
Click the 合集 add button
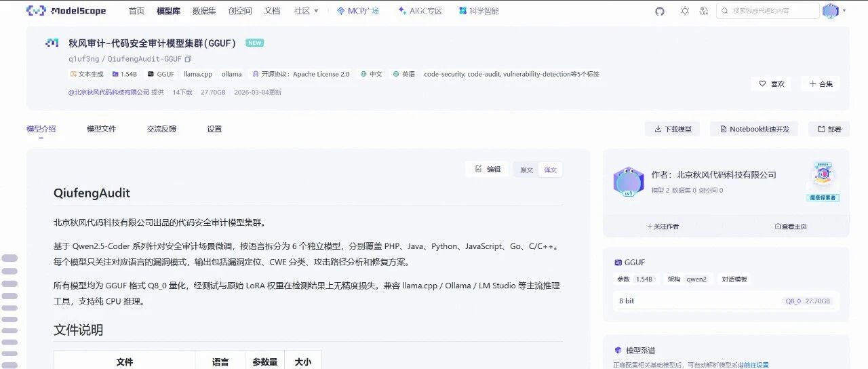coord(820,83)
